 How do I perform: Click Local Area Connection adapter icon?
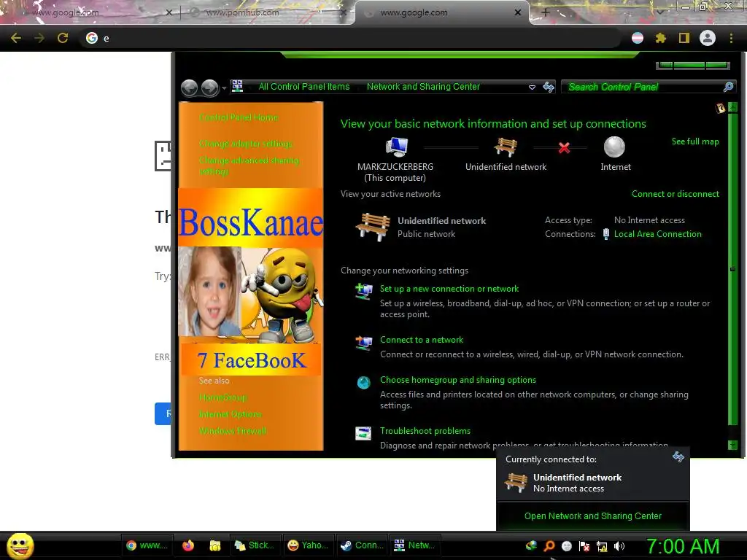point(605,234)
